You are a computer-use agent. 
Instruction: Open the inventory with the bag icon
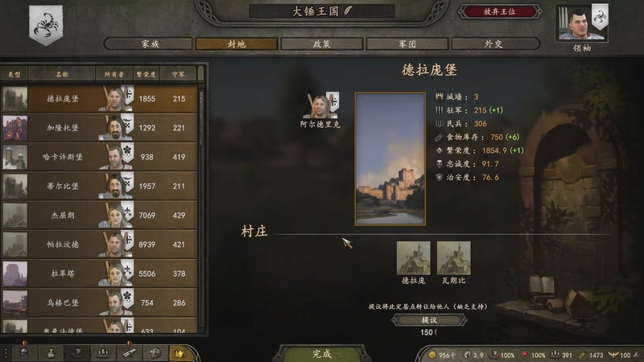tap(51, 353)
